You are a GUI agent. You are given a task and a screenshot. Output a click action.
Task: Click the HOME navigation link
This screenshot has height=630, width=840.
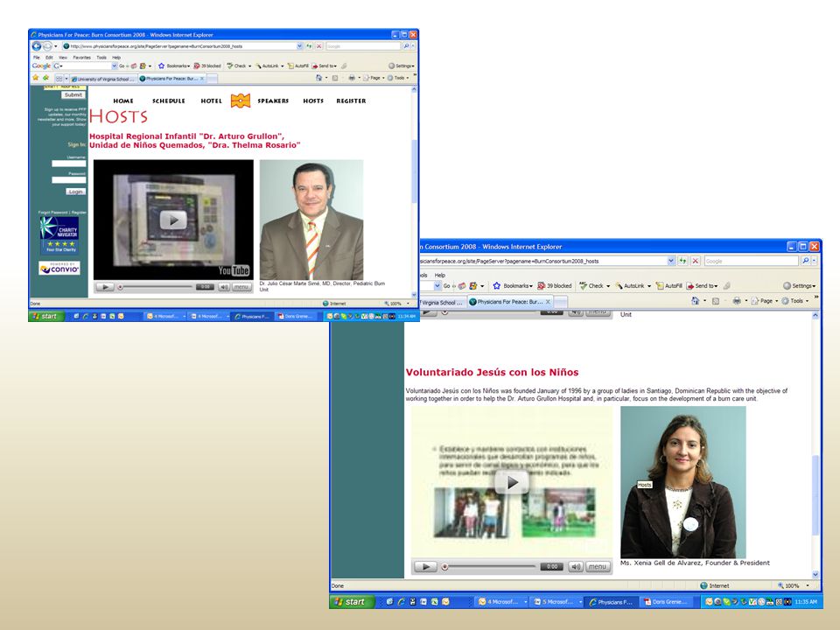123,101
